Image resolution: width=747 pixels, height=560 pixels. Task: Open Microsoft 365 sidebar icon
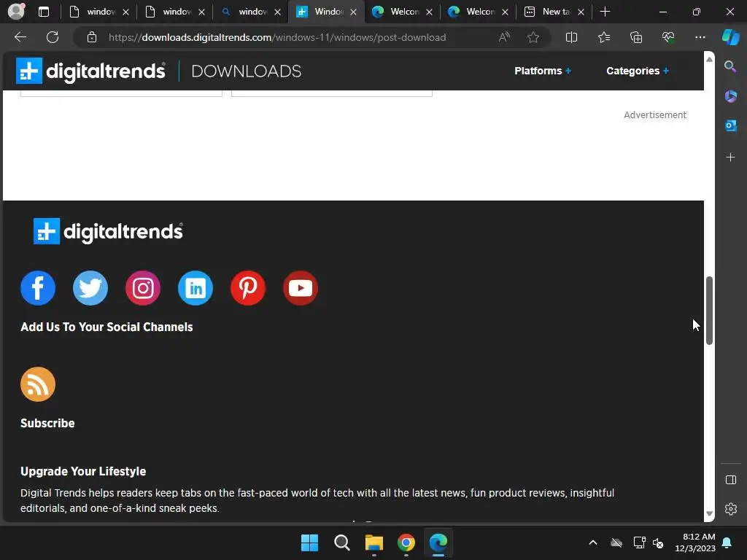[730, 96]
